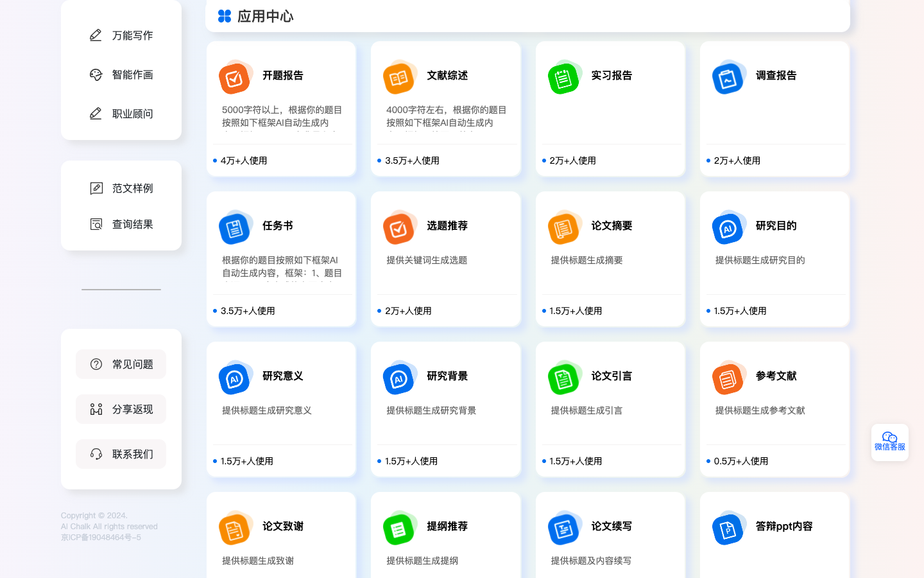This screenshot has width=924, height=578.
Task: Click the 实习报告 green notepad icon
Action: (x=565, y=78)
